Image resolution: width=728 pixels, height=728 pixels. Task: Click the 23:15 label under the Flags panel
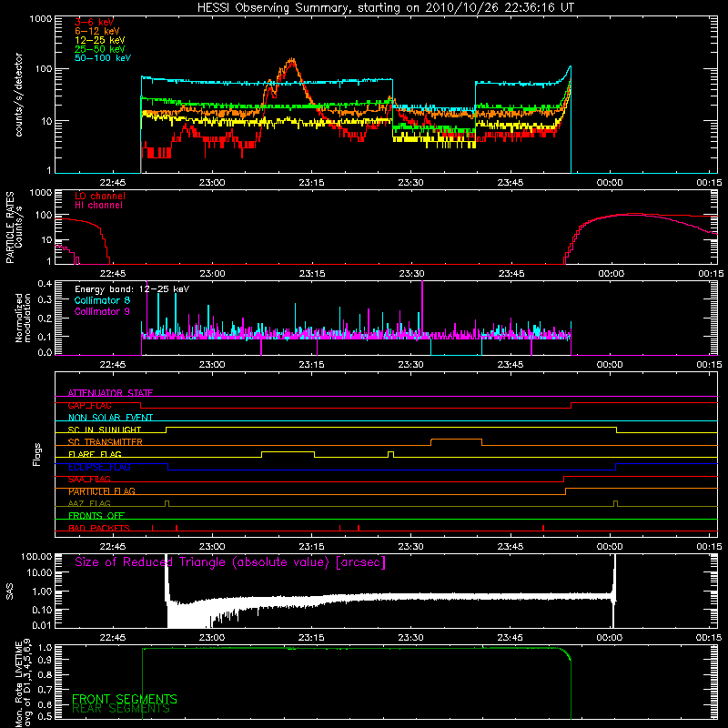[311, 547]
